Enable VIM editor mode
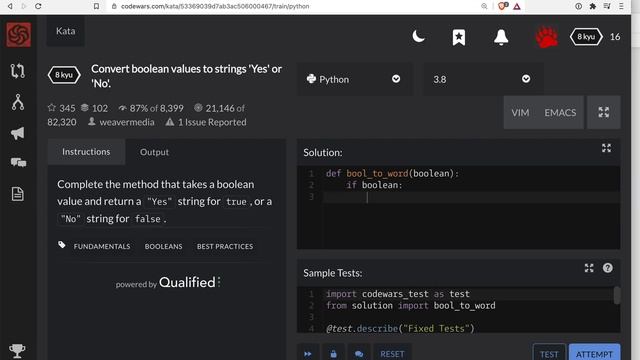Image resolution: width=640 pixels, height=360 pixels. 520,113
